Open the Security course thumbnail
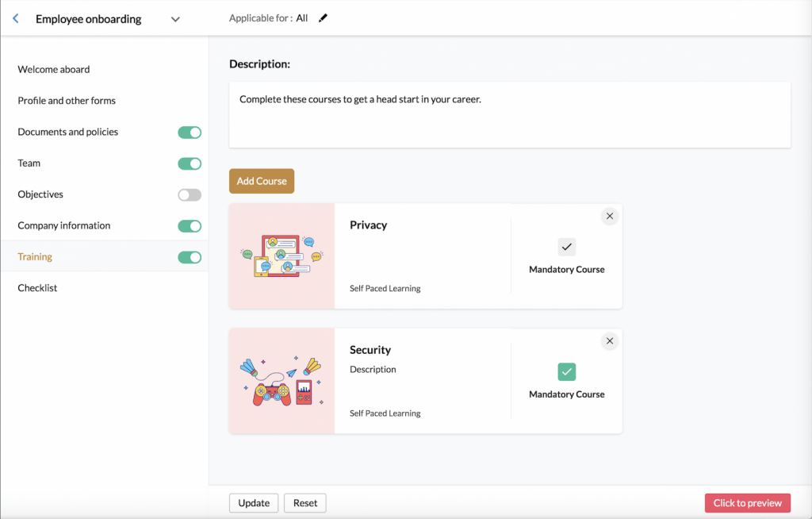Image resolution: width=812 pixels, height=519 pixels. [282, 381]
